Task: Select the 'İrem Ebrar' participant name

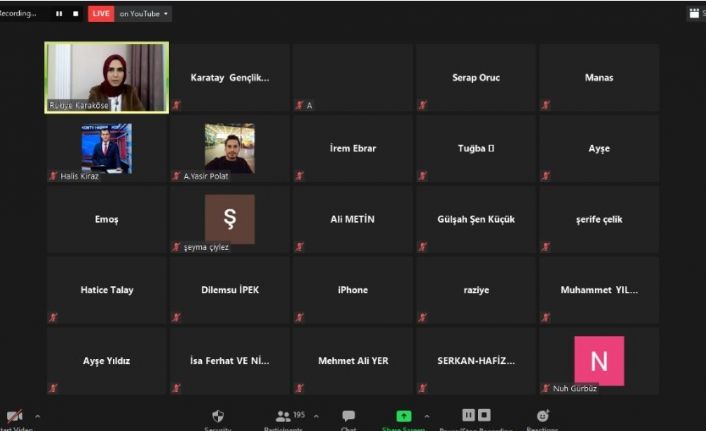Action: click(353, 148)
